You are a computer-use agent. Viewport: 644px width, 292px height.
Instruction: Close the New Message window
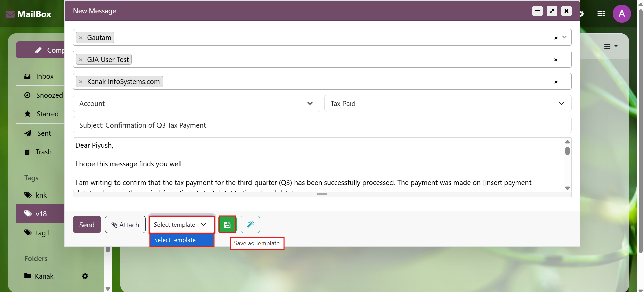pyautogui.click(x=566, y=11)
